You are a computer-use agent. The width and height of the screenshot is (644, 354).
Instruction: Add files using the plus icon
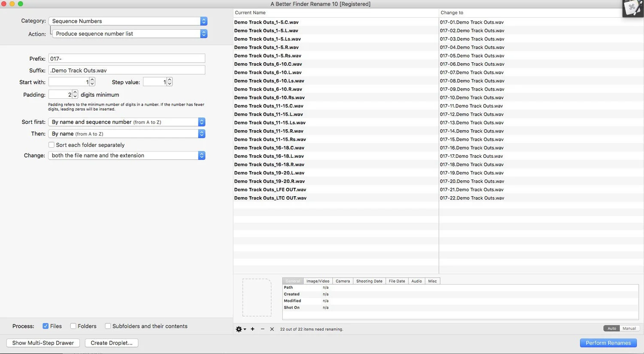pos(252,329)
